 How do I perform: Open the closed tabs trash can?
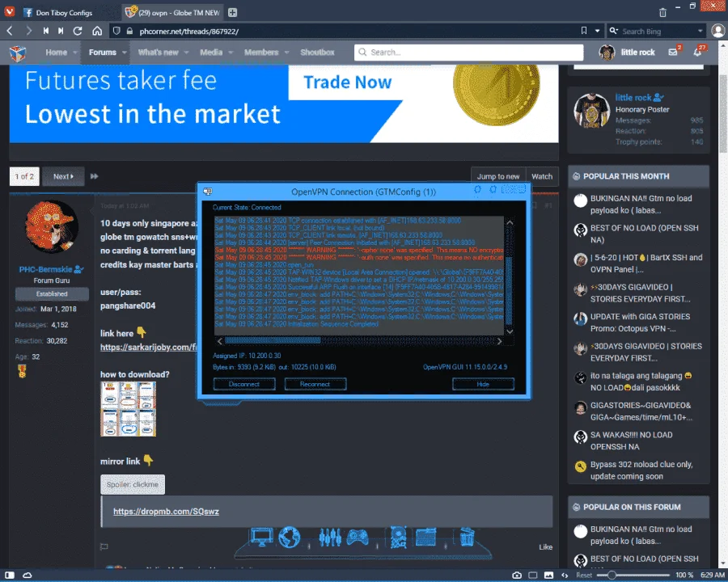coord(662,13)
